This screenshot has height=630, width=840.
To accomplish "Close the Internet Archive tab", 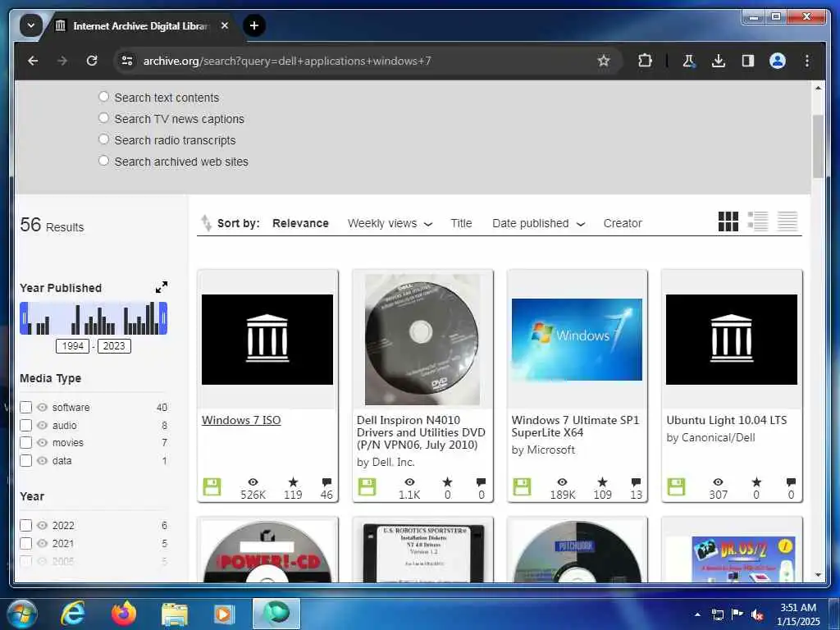I will click(225, 25).
